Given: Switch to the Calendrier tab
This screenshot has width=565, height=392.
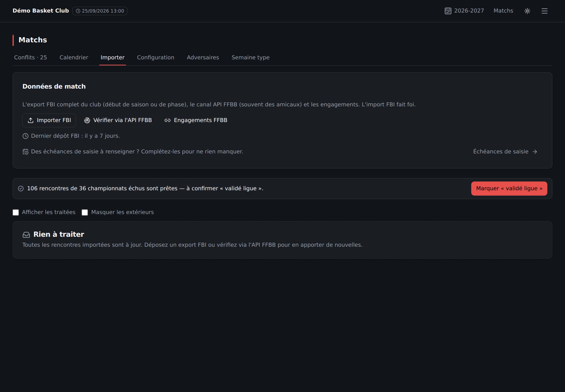Looking at the screenshot, I should [74, 57].
